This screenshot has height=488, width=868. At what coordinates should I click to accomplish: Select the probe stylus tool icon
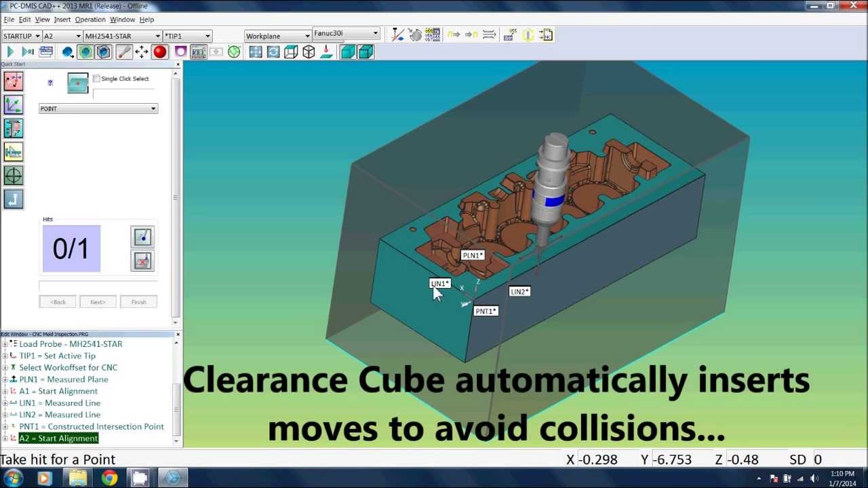pos(123,52)
